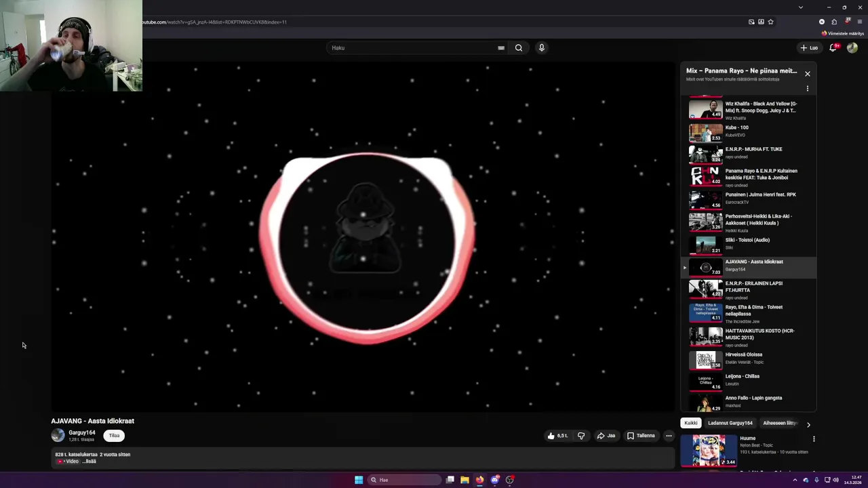Open the YouTube account avatar menu
Image resolution: width=868 pixels, height=488 pixels.
point(852,47)
